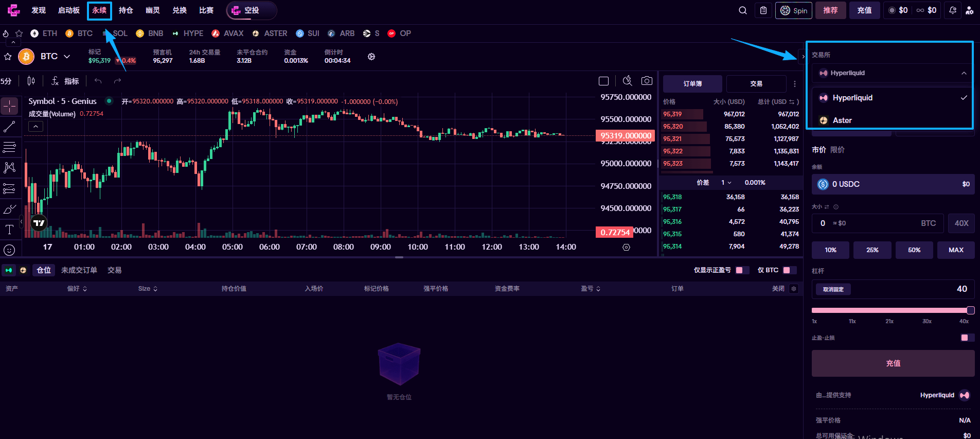Switch to 未成交订单 tab
The width and height of the screenshot is (980, 439).
click(x=79, y=270)
